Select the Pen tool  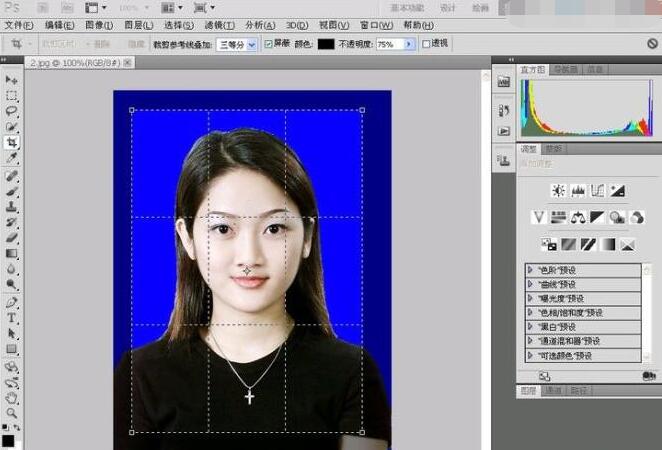(11, 302)
